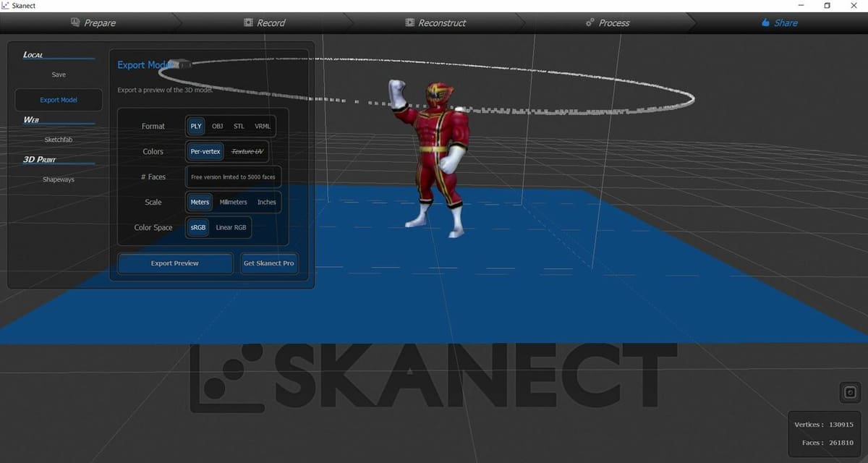Click the Web section header
The height and width of the screenshot is (463, 868).
pyautogui.click(x=31, y=119)
